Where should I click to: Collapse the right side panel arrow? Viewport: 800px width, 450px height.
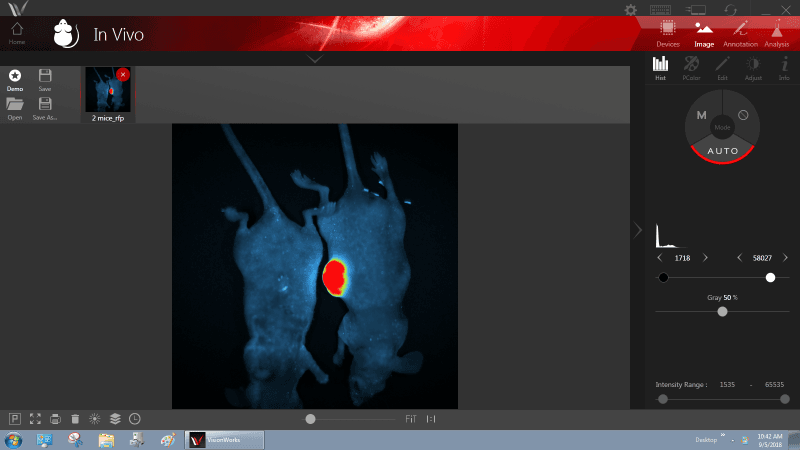(x=638, y=230)
